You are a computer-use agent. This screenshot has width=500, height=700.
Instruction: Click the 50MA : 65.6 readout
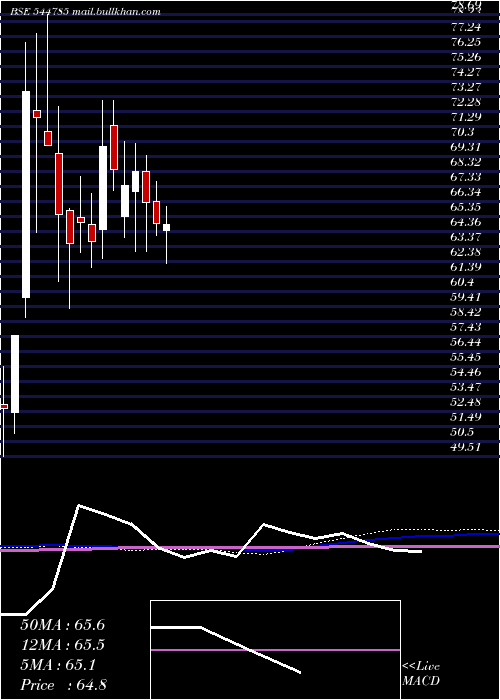[62, 625]
